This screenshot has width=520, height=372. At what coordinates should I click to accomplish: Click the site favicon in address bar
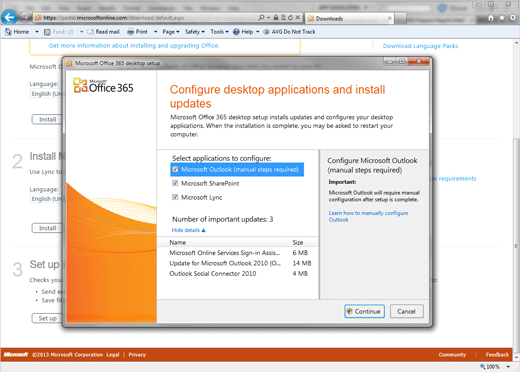pos(38,18)
